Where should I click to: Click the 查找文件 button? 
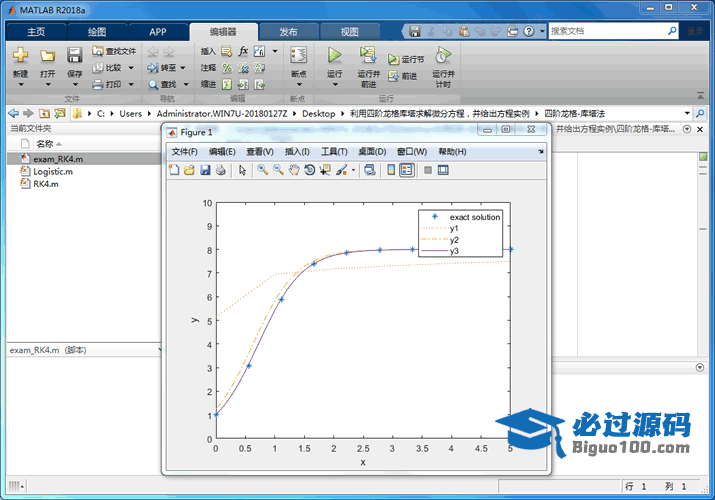(113, 51)
